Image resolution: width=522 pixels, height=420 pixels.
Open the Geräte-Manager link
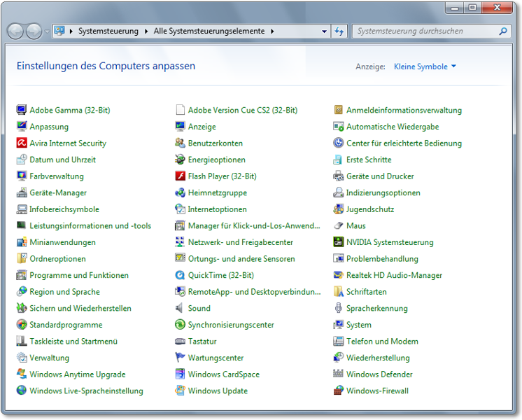click(x=58, y=192)
